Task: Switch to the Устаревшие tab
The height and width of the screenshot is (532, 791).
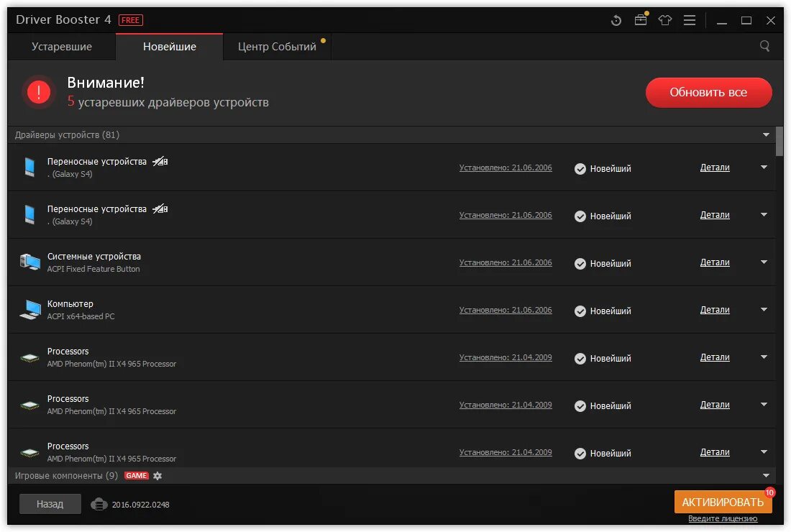Action: (x=62, y=47)
